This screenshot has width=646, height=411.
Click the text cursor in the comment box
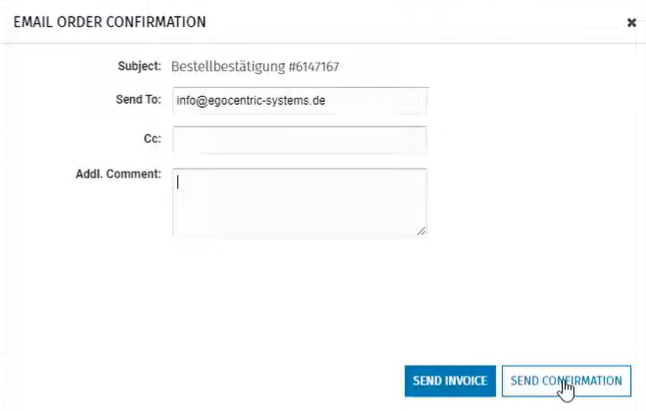[178, 182]
